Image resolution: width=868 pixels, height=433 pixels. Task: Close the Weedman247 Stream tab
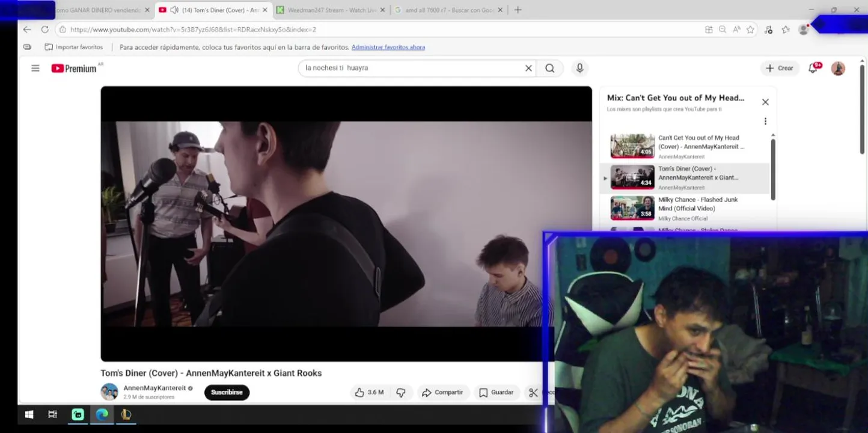tap(382, 10)
